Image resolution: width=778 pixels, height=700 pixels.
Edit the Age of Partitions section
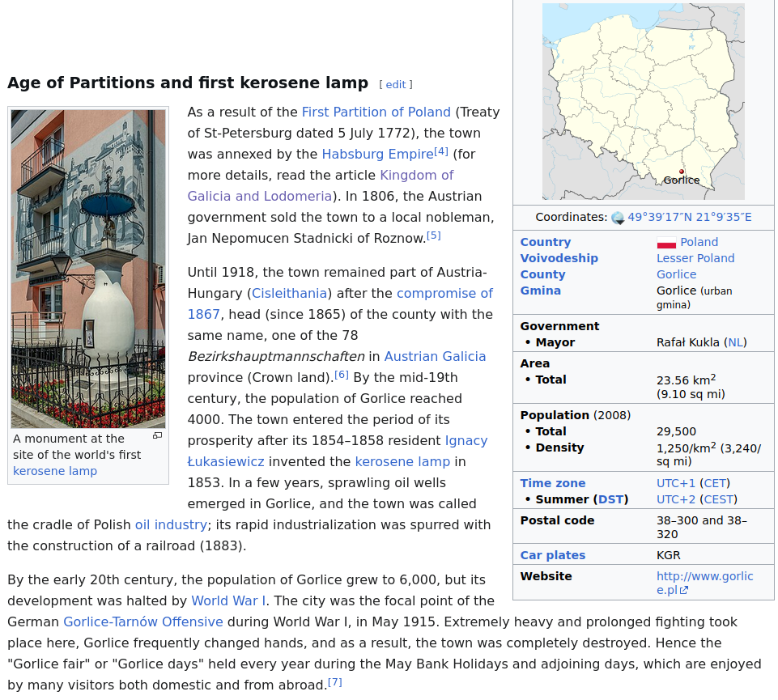point(395,84)
